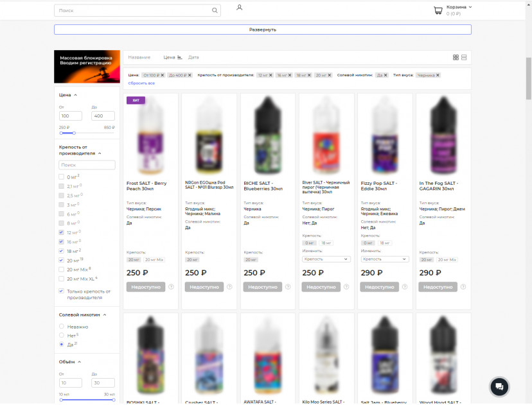
Task: Collapse the 'Цена' filter section
Action: coord(75,95)
